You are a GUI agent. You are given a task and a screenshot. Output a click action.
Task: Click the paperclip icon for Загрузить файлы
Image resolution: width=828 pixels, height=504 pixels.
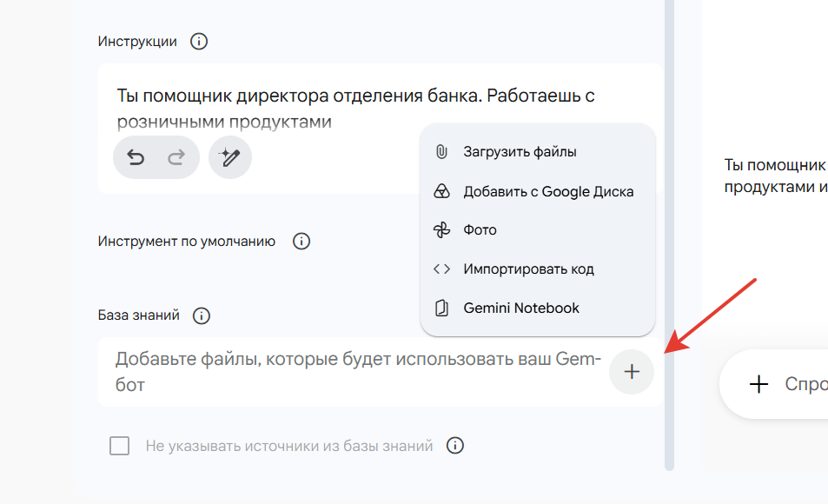tap(441, 151)
